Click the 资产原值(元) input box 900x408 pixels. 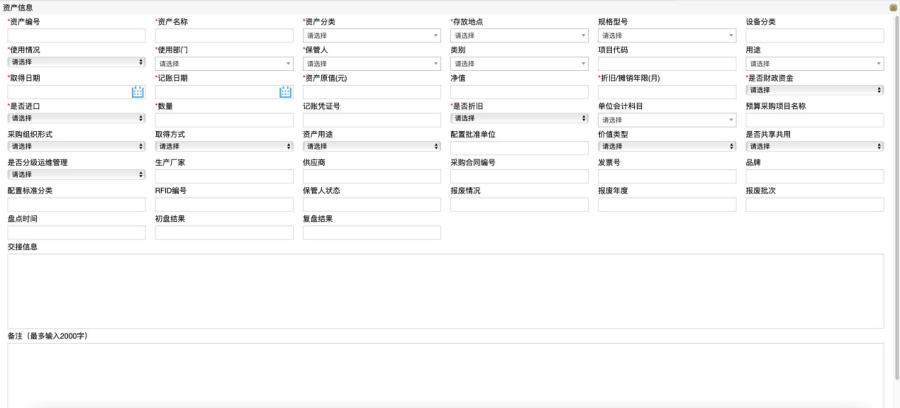pos(371,92)
